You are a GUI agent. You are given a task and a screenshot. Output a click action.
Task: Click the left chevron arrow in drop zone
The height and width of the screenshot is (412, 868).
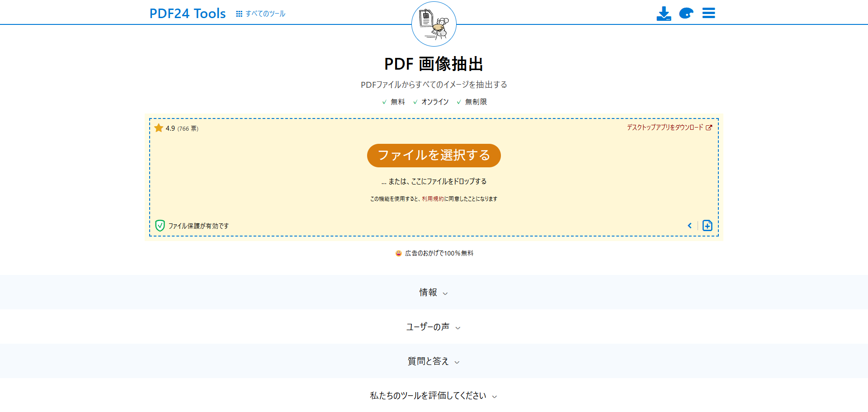pyautogui.click(x=690, y=226)
